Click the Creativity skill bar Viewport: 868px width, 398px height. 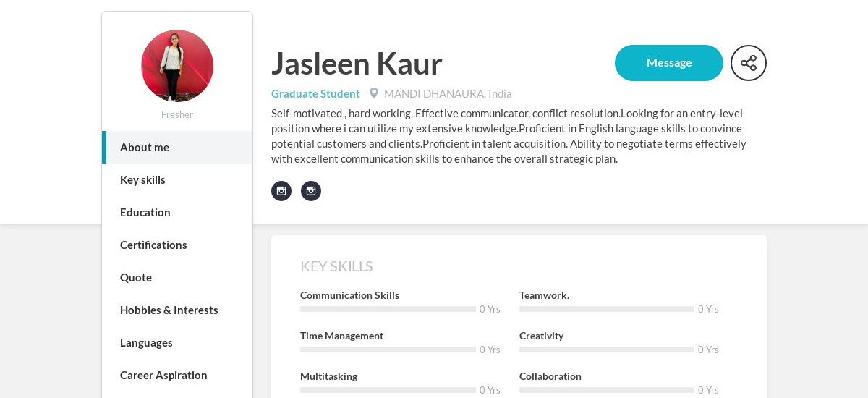point(607,350)
